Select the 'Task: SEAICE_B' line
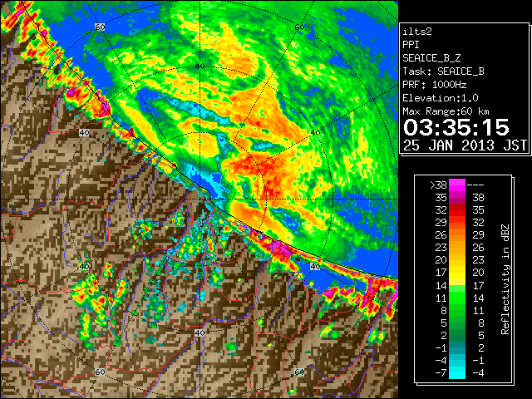 click(x=443, y=71)
